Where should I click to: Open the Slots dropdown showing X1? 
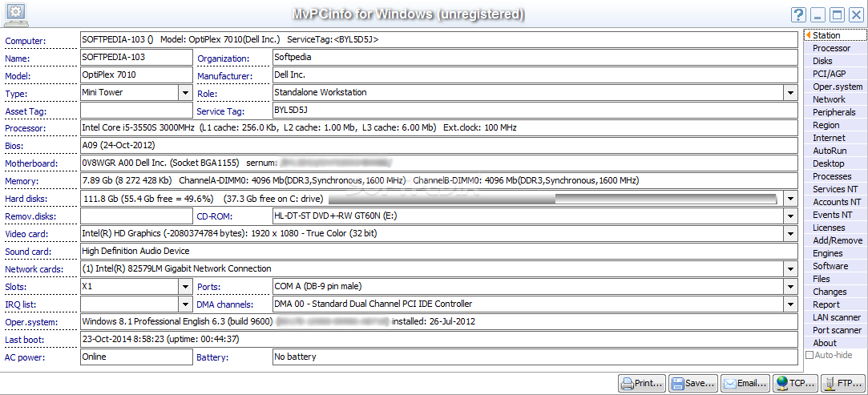coord(185,287)
